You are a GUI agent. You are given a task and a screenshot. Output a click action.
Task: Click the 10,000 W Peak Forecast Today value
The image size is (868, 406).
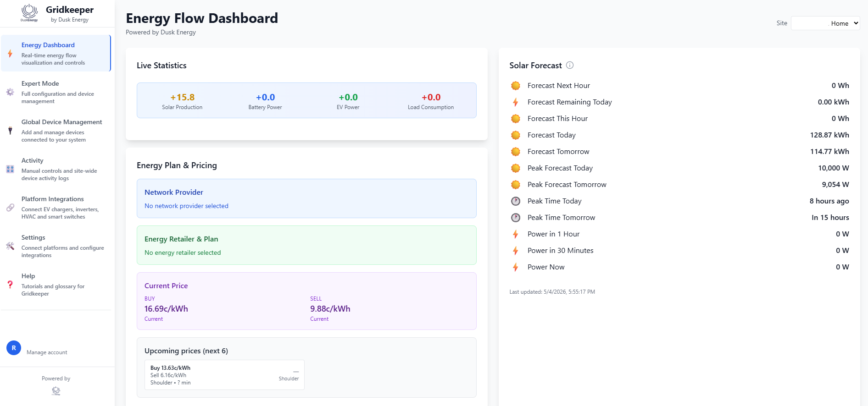(834, 168)
